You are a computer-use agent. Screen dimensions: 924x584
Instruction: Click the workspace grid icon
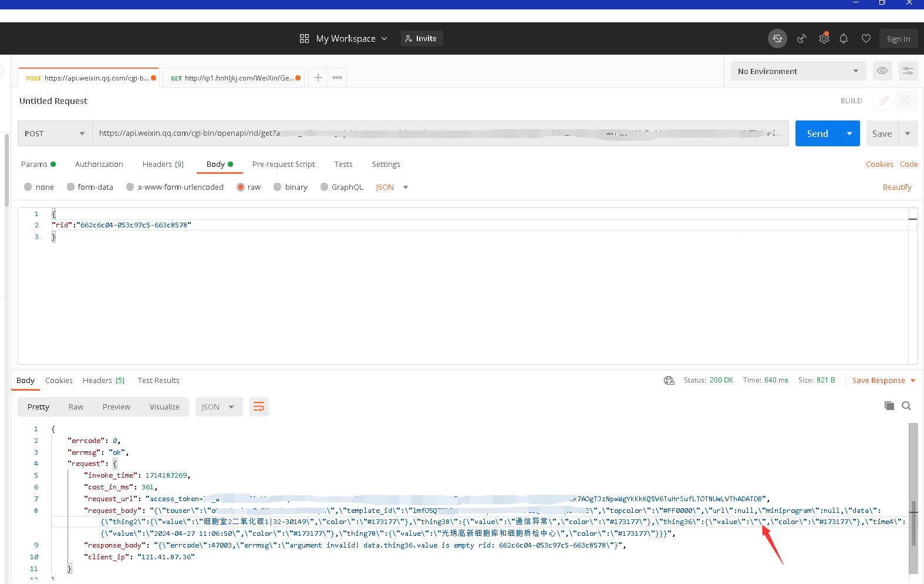coord(304,39)
